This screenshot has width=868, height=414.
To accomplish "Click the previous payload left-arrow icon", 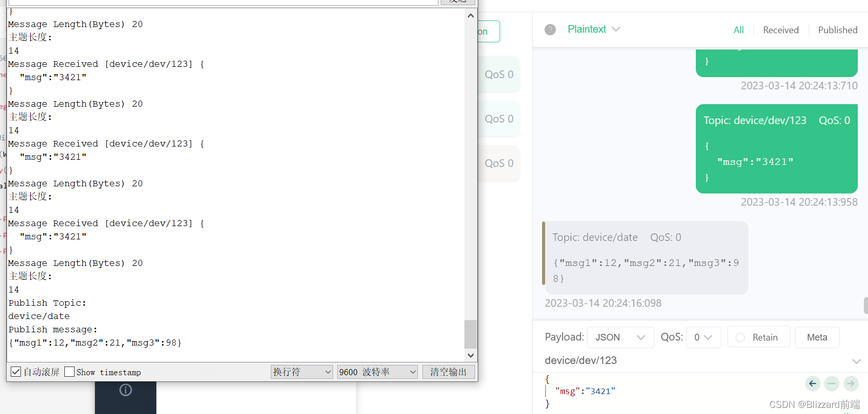I will click(813, 383).
